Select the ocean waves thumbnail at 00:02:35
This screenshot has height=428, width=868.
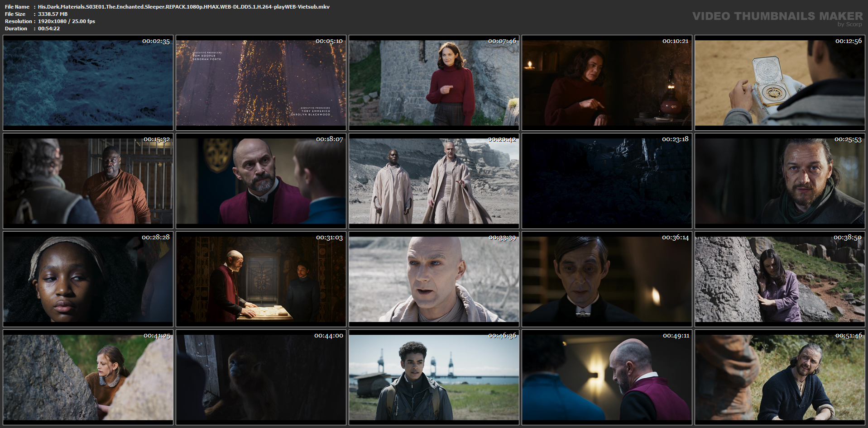point(88,83)
